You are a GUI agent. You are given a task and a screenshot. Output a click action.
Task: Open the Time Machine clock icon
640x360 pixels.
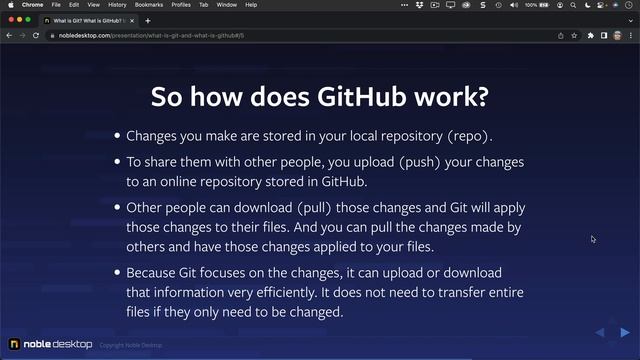pyautogui.click(x=498, y=5)
